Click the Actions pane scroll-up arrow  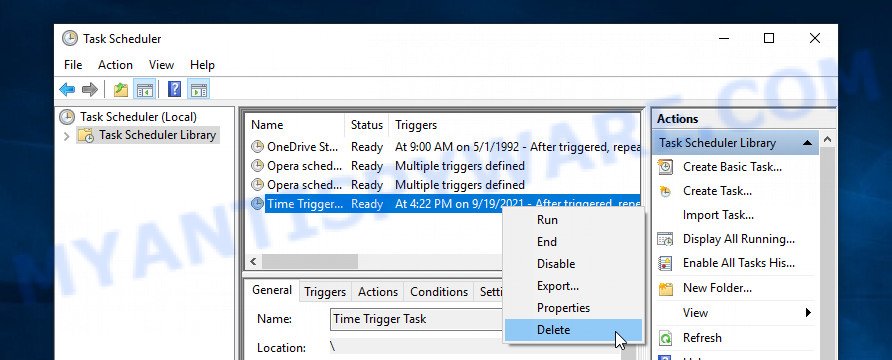[x=827, y=139]
